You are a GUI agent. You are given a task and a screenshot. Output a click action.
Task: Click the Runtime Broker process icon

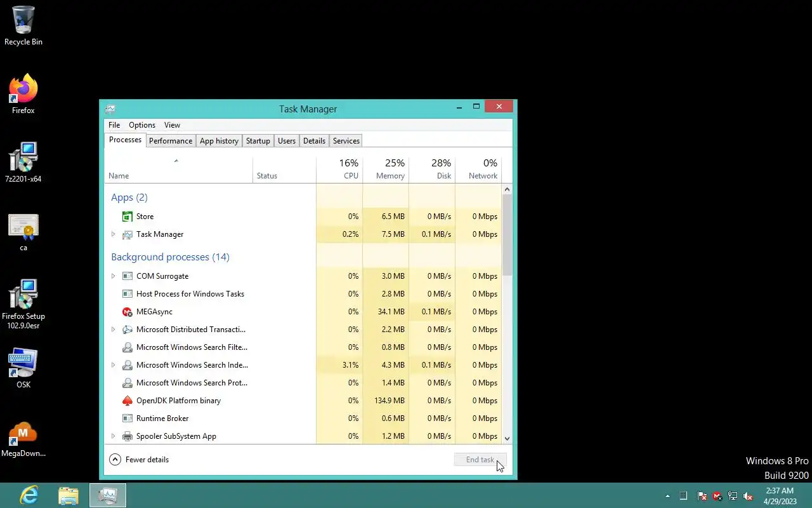click(x=127, y=418)
